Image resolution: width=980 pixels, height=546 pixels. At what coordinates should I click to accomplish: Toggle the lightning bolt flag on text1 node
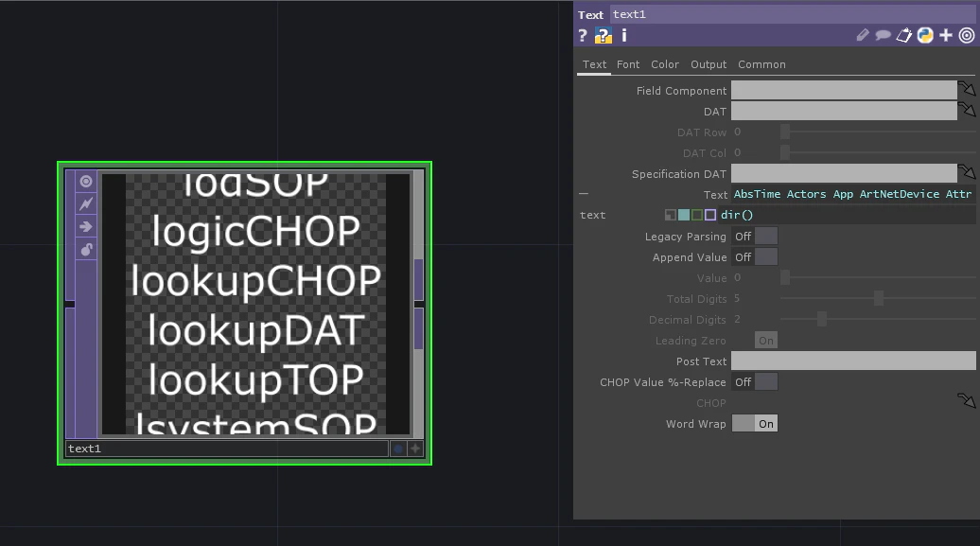pyautogui.click(x=86, y=203)
